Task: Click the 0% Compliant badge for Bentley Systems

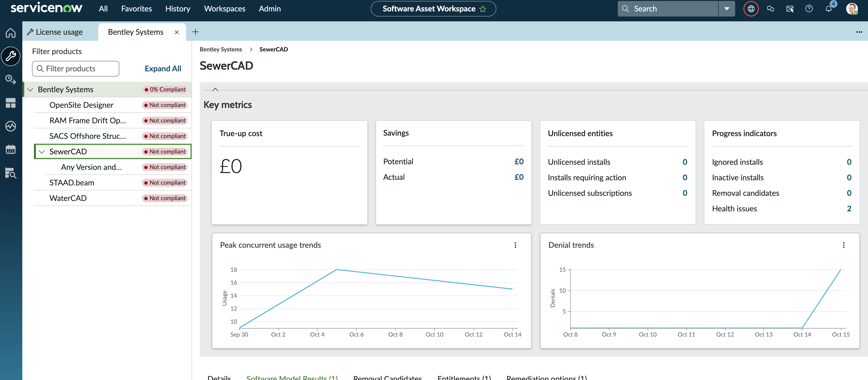Action: click(165, 90)
